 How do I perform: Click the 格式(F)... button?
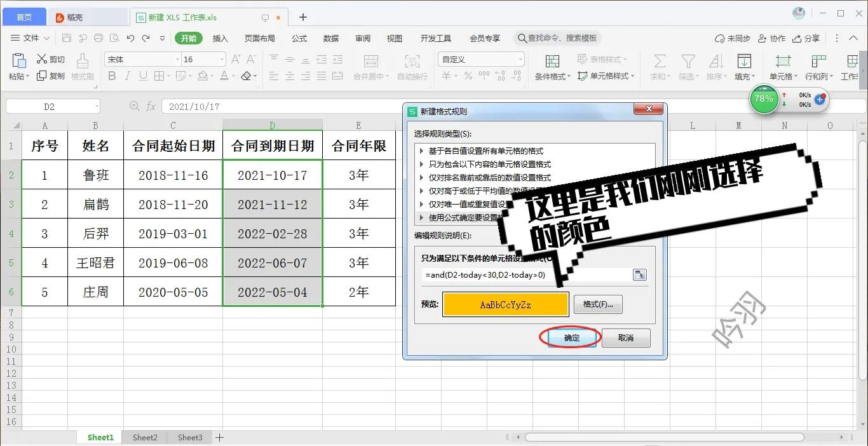598,304
